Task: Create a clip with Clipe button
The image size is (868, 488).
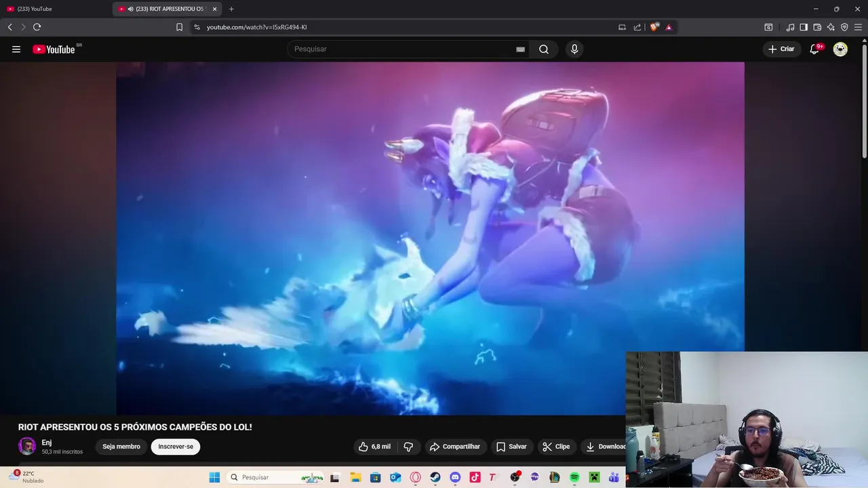Action: tap(557, 447)
